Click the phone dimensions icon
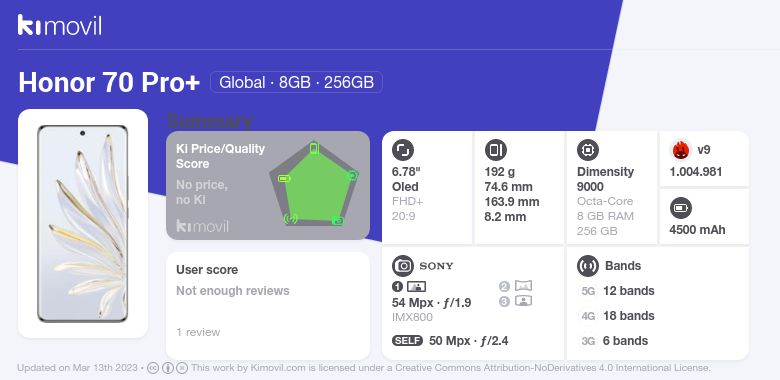780x380 pixels. [x=495, y=150]
